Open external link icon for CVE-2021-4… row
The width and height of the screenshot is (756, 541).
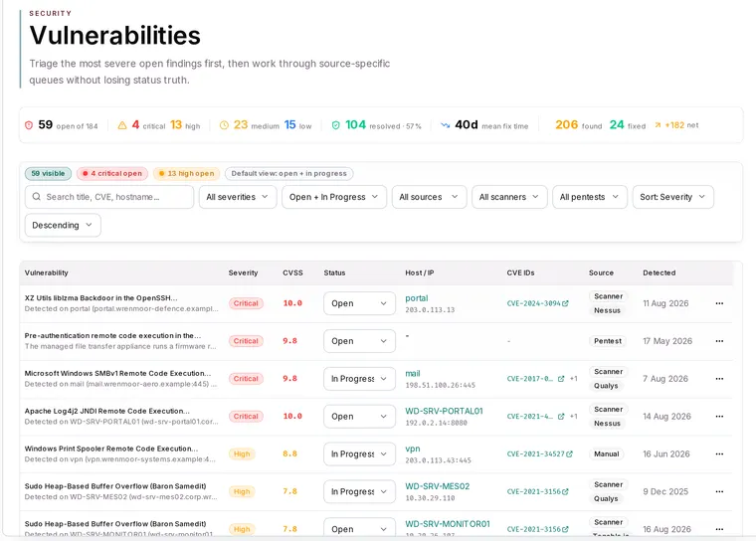561,416
